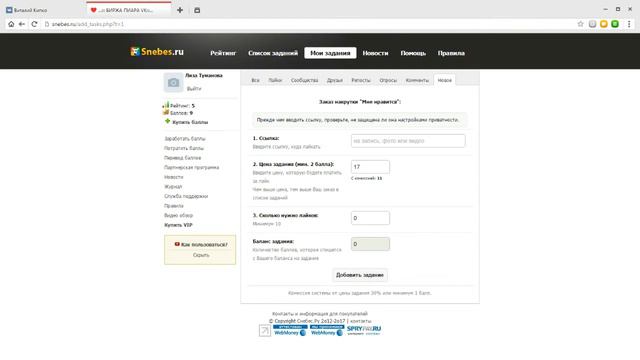The height and width of the screenshot is (360, 640).
Task: Focus the Ссылка link input field
Action: click(x=408, y=141)
